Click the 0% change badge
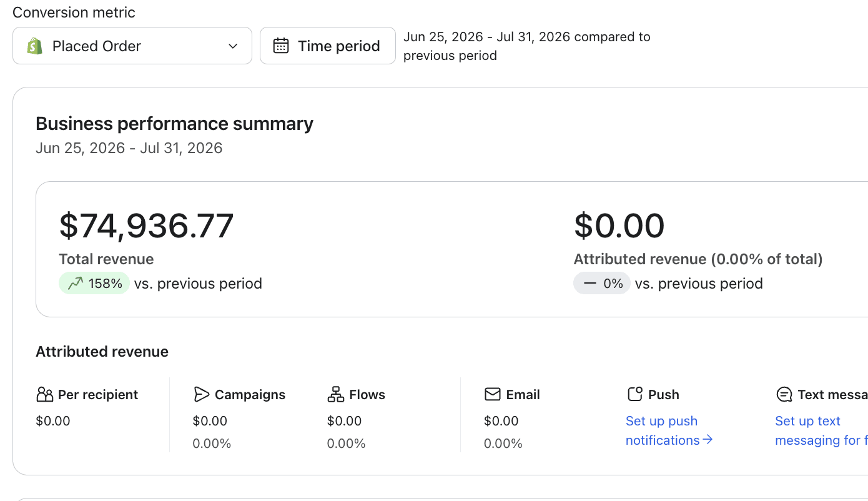Screen dimensions: 868x501 click(602, 284)
